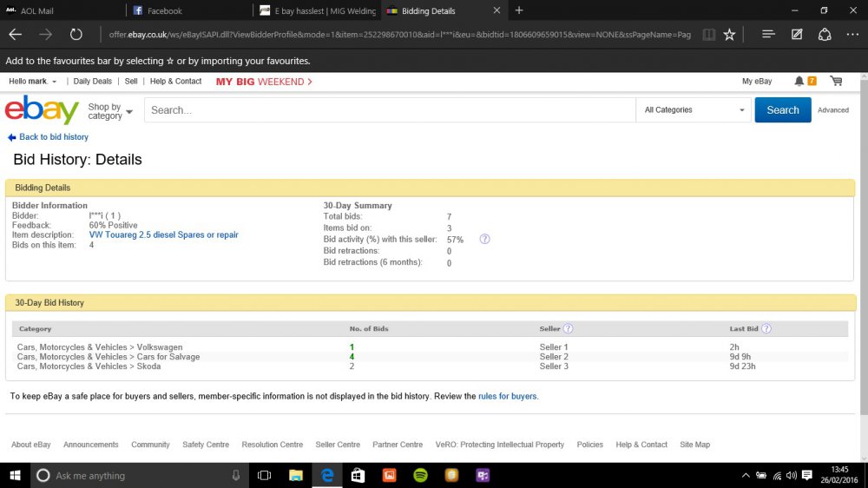Open Spotify from the taskbar
This screenshot has width=868, height=488.
pos(420,475)
